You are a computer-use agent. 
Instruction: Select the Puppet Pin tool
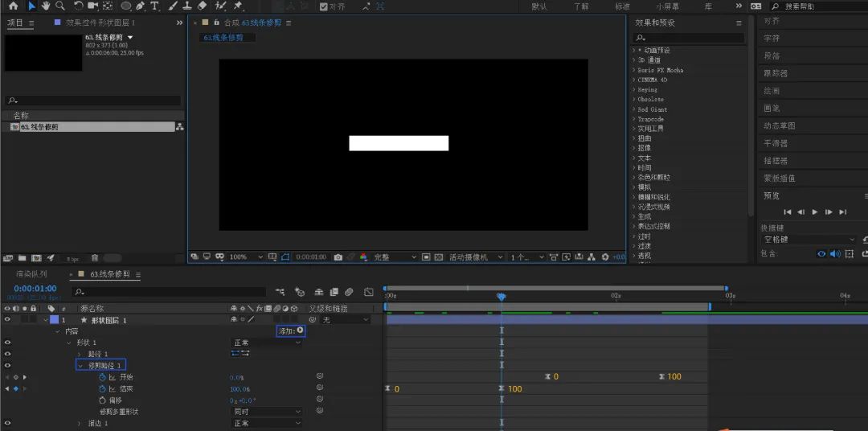click(x=238, y=6)
